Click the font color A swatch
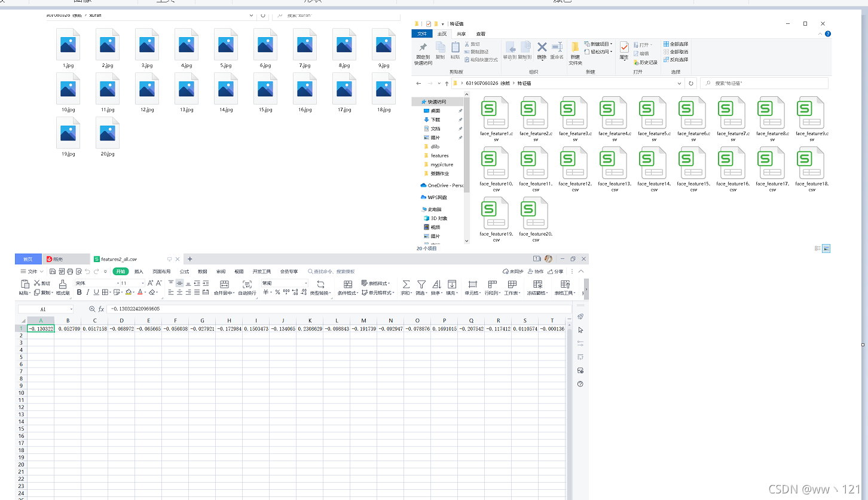The height and width of the screenshot is (500, 868). coord(140,292)
